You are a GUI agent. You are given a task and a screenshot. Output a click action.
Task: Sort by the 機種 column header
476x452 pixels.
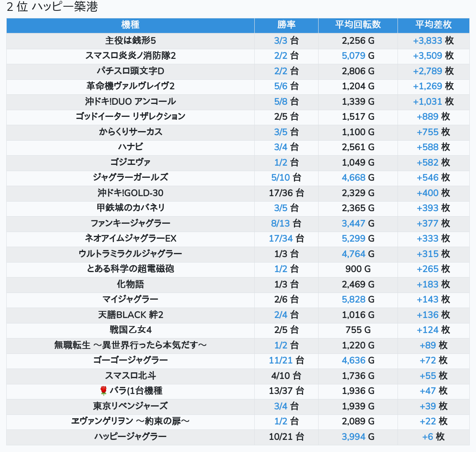(130, 25)
